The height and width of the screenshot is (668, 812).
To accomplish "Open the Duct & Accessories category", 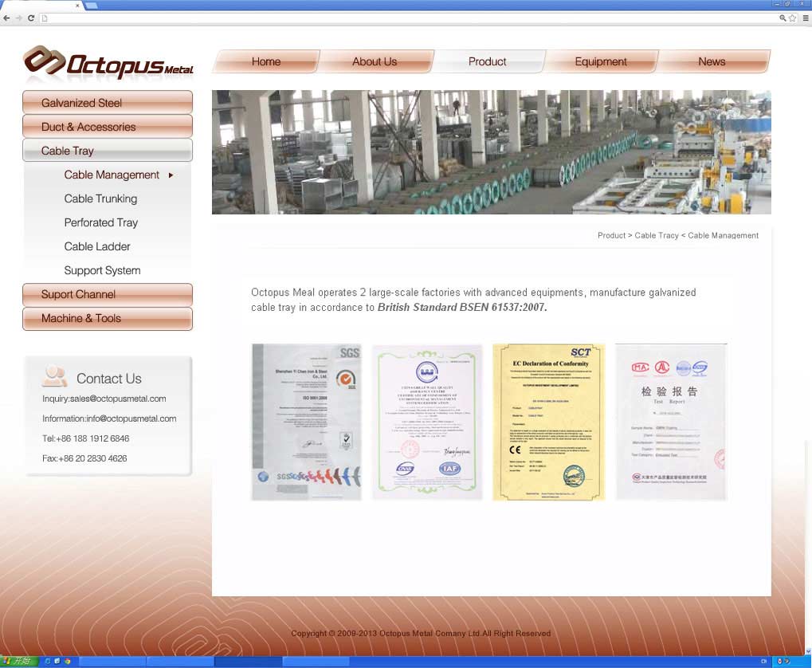I will point(108,127).
